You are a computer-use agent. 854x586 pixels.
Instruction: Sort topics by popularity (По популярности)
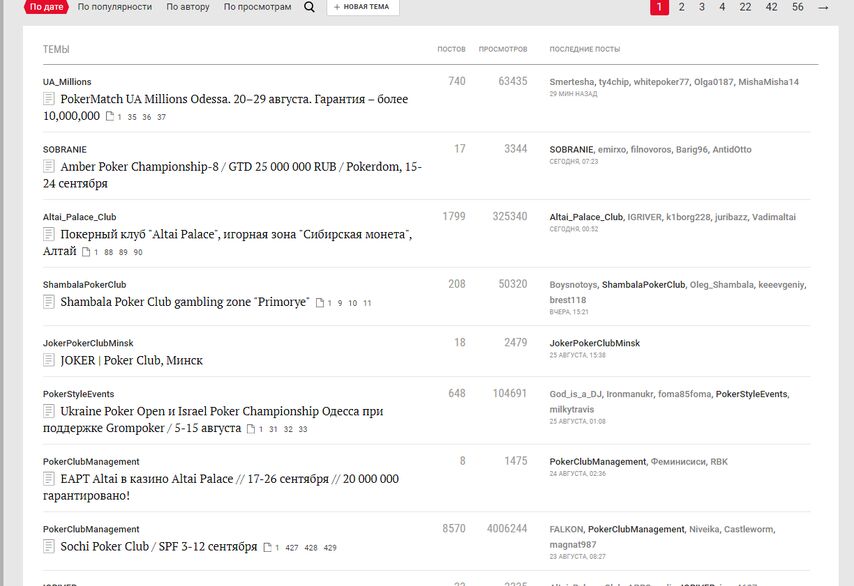(115, 7)
